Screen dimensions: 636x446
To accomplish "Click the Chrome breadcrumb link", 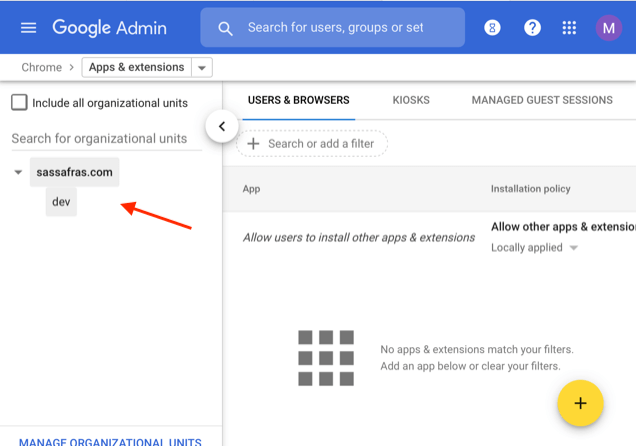I will pos(41,68).
